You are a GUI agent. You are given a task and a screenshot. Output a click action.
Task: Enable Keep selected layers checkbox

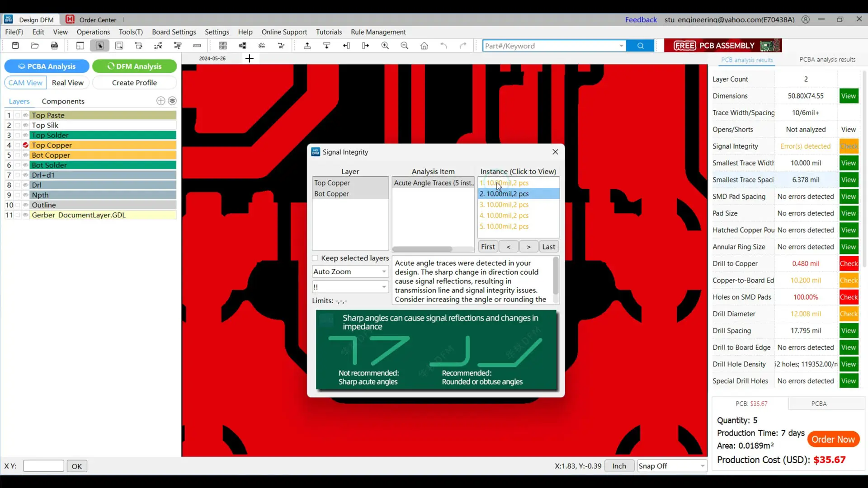(316, 258)
